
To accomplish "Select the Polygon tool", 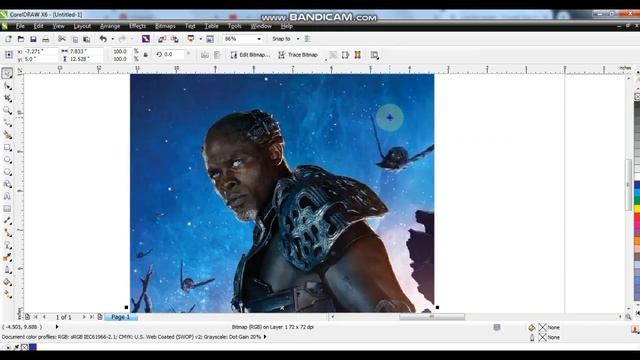I will 7,172.
